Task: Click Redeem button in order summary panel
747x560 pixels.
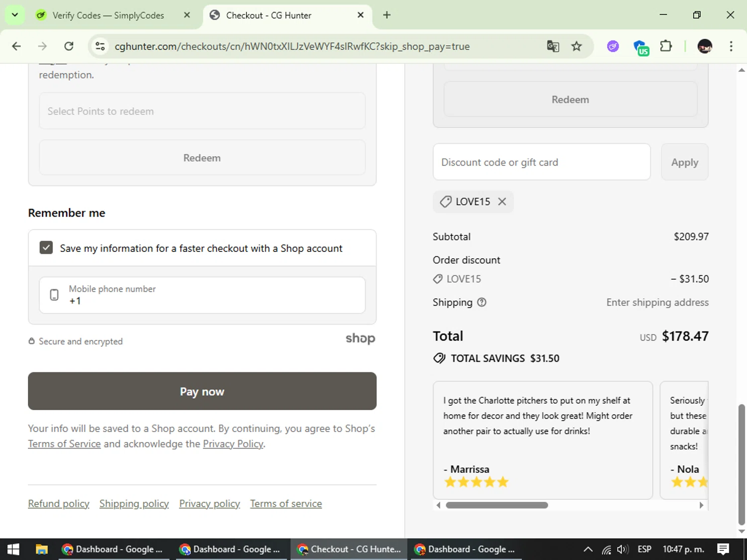Action: coord(570,100)
